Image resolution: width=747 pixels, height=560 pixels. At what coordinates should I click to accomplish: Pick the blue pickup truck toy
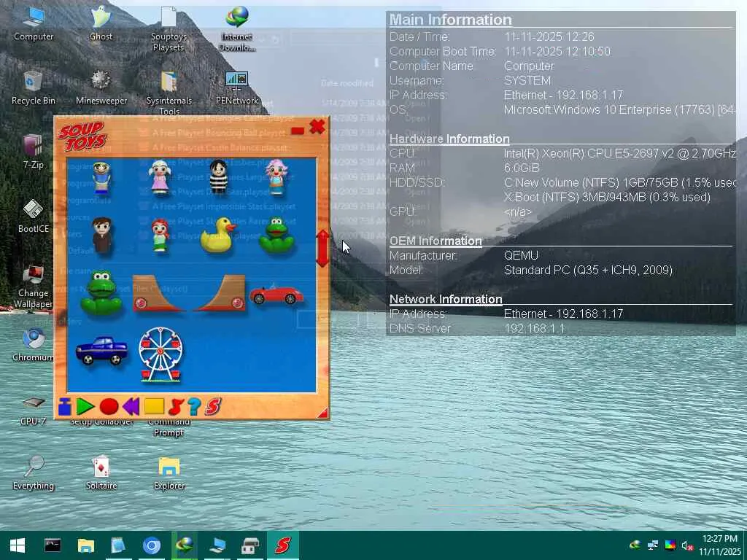102,351
